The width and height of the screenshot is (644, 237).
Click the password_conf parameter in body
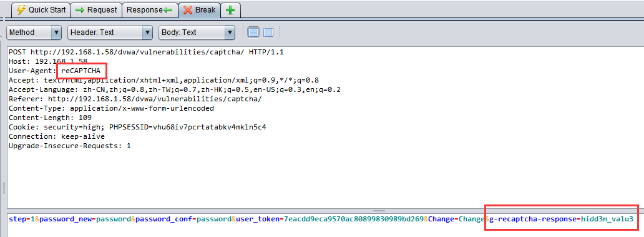coord(183,219)
